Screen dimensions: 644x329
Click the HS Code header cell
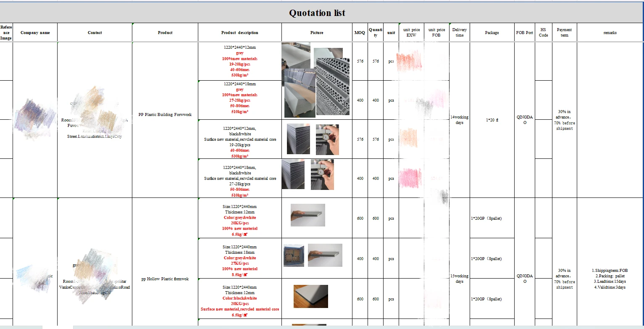click(543, 33)
